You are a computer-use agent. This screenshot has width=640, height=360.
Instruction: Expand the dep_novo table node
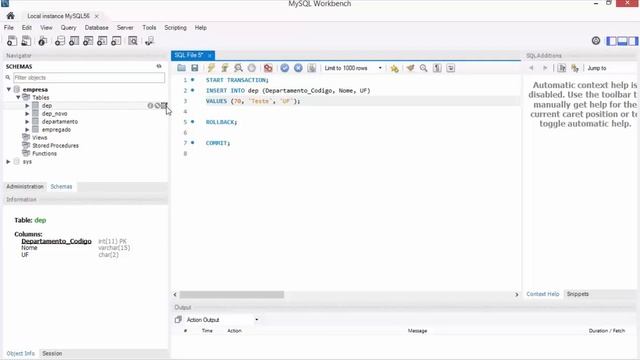point(27,113)
